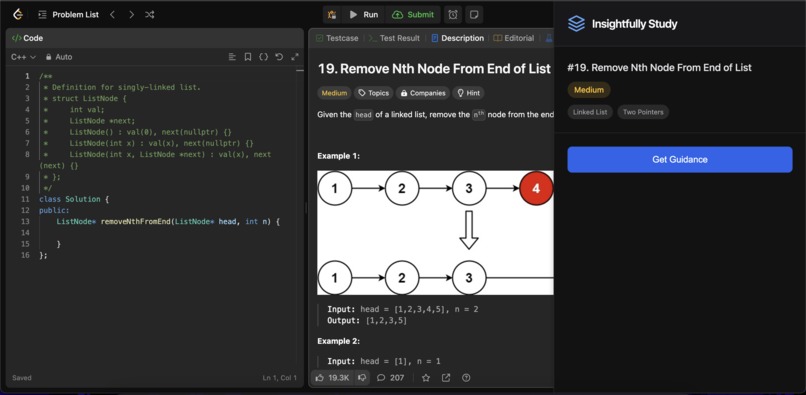This screenshot has width=806, height=395.
Task: Click the format code icon
Action: pos(232,57)
